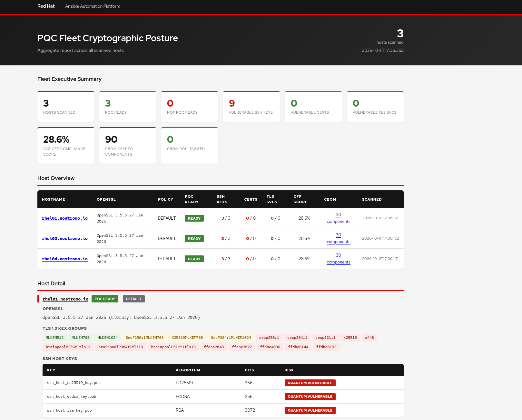
Task: Select the CBOM Crypto Components card
Action: [128, 145]
